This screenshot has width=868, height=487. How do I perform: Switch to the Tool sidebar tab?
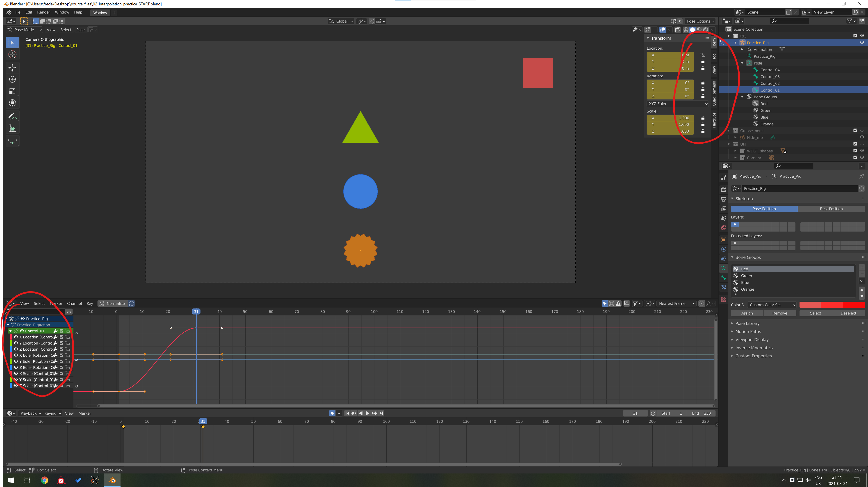tap(714, 56)
